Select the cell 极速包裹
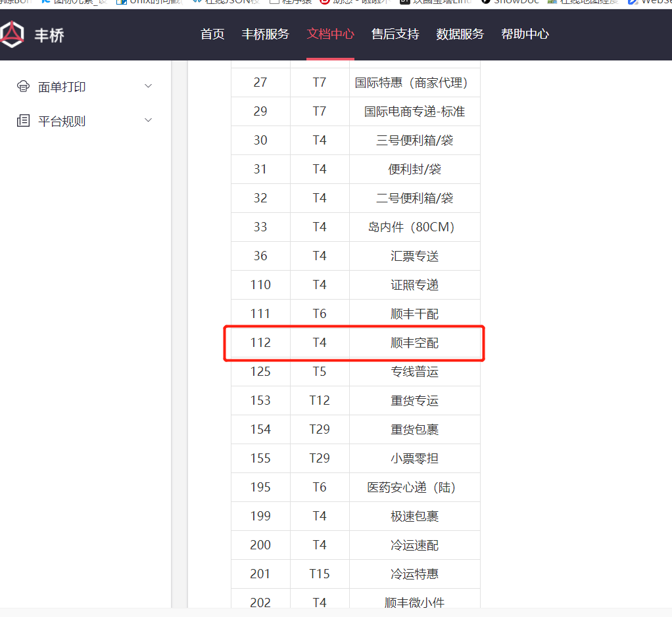 click(x=414, y=516)
